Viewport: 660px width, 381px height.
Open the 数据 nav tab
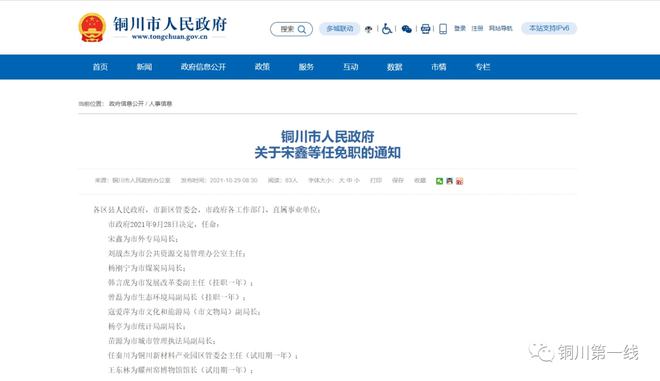pyautogui.click(x=395, y=67)
